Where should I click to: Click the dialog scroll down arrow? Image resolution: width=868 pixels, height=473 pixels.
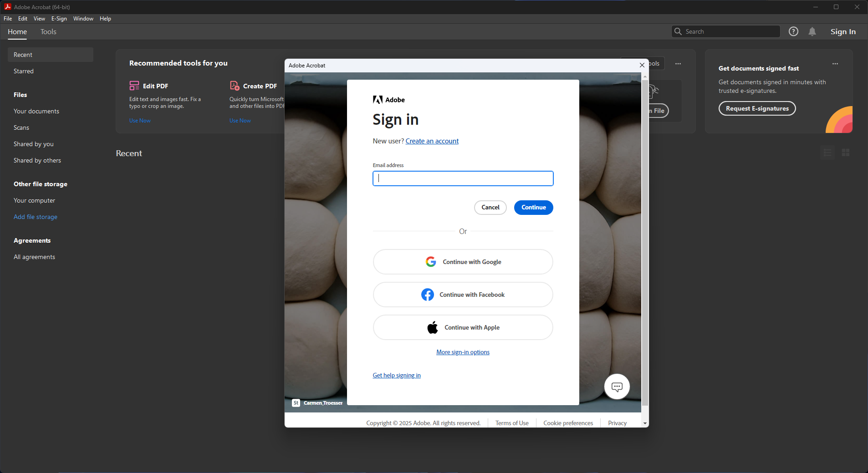coord(645,423)
